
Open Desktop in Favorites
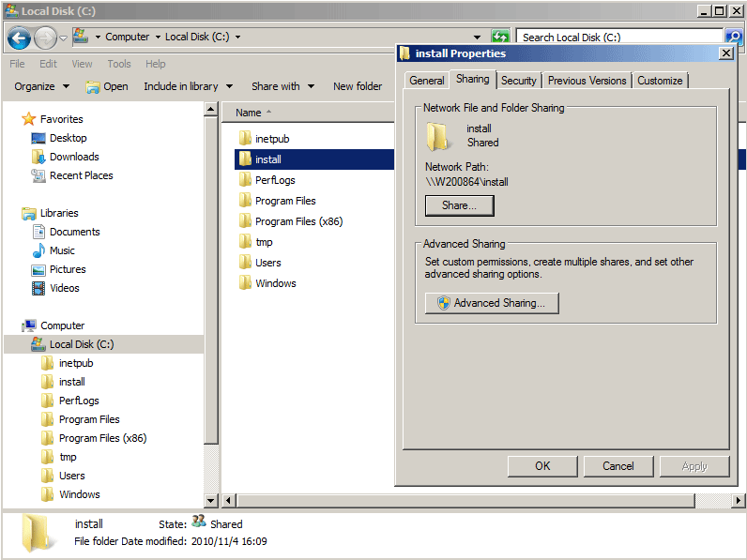click(59, 138)
